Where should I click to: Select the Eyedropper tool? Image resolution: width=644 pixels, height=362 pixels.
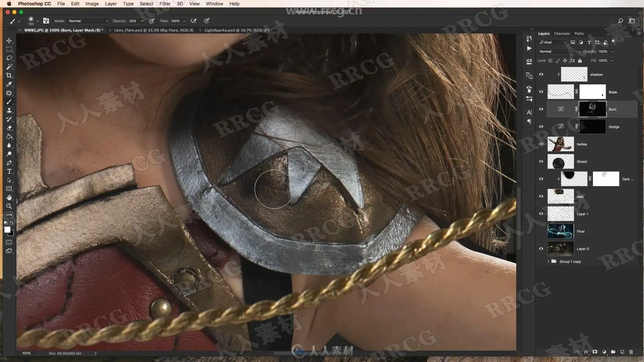[9, 84]
